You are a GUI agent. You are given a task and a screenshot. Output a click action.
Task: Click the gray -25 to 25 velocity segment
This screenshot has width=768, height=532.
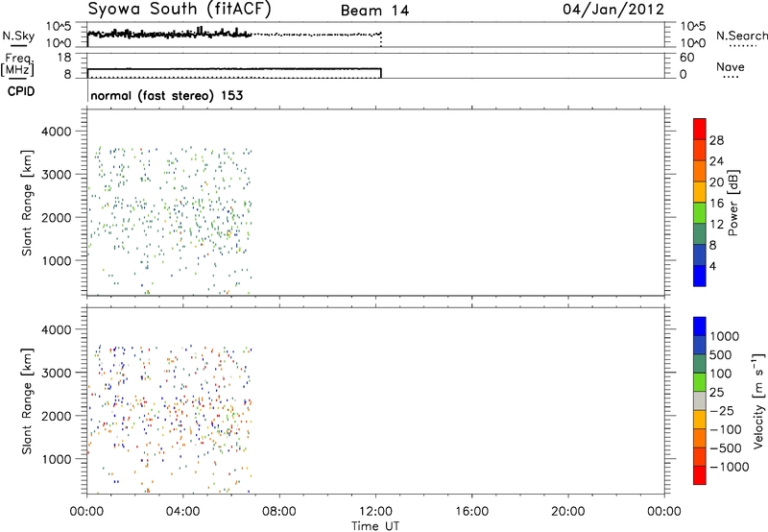(700, 400)
